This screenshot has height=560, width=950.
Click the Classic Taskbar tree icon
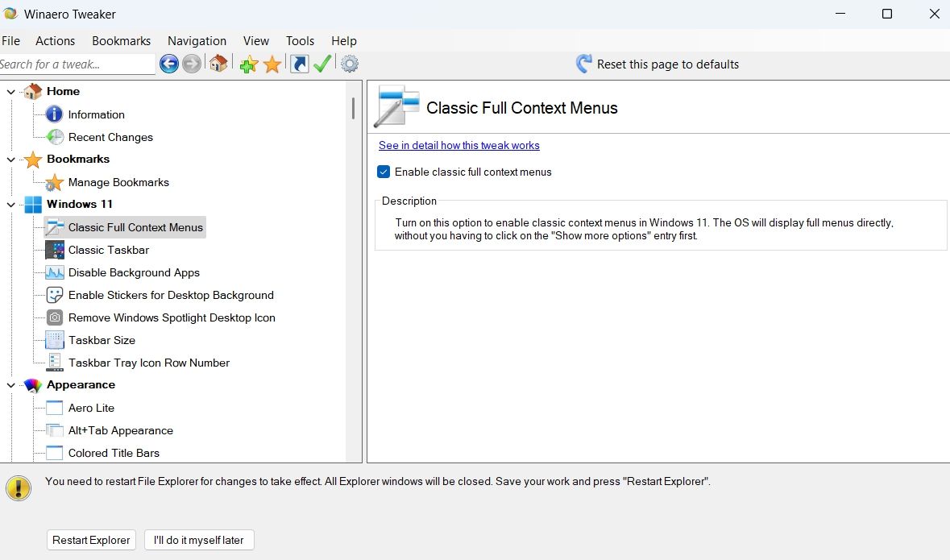click(x=55, y=250)
